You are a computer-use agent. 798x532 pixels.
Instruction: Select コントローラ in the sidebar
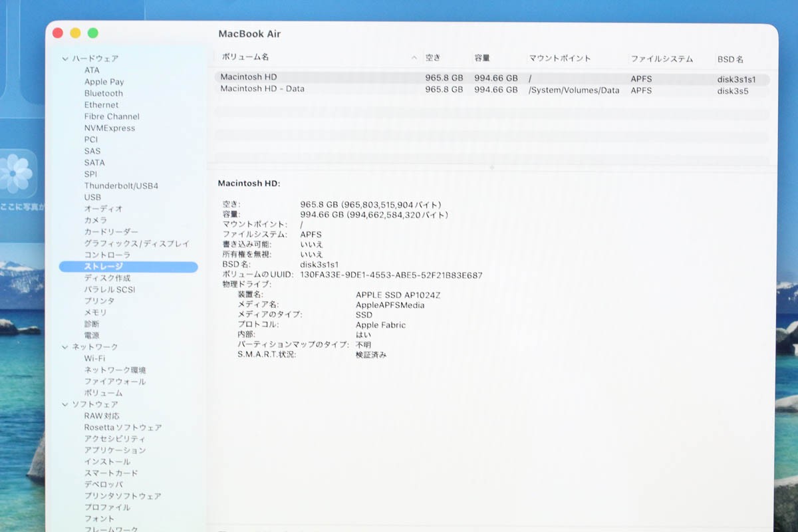click(x=107, y=255)
